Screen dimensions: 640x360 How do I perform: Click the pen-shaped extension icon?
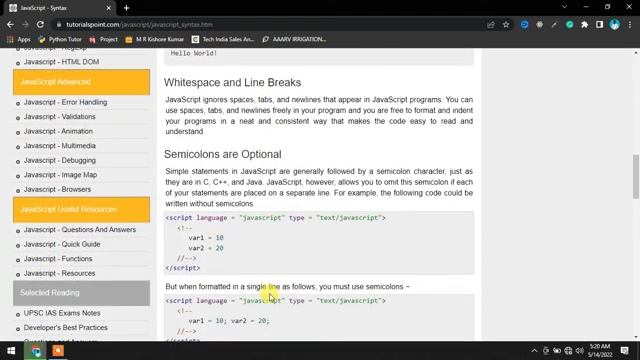[x=554, y=24]
